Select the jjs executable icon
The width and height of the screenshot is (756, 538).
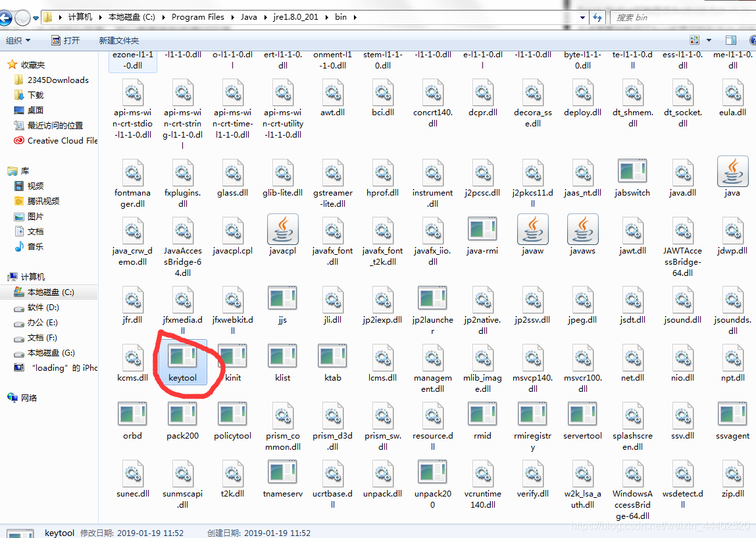coord(282,299)
